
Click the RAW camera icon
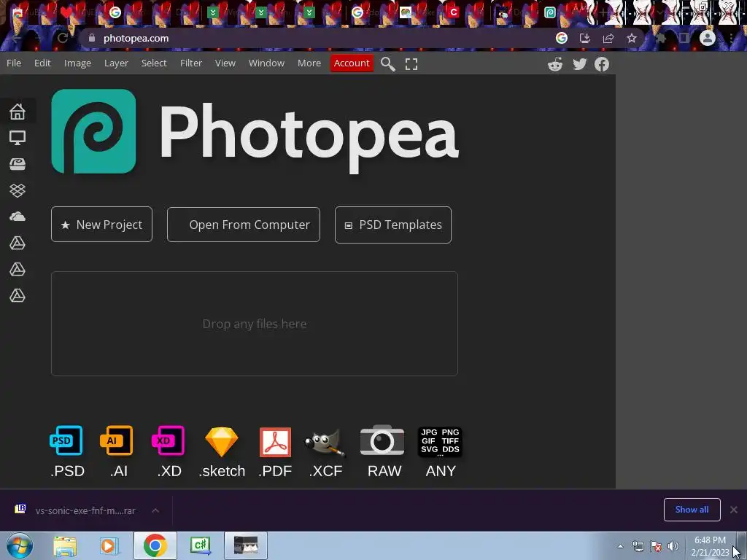pos(382,440)
